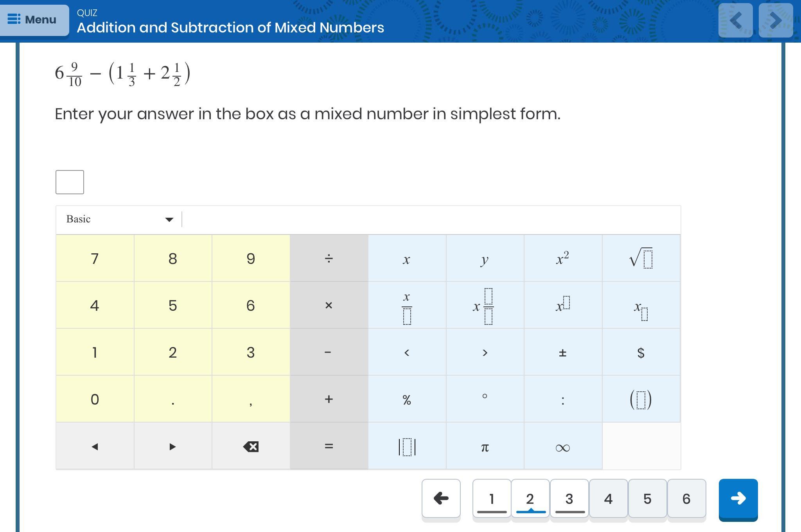Screen dimensions: 801x532
Task: Insert the subscript template key
Action: (641, 305)
